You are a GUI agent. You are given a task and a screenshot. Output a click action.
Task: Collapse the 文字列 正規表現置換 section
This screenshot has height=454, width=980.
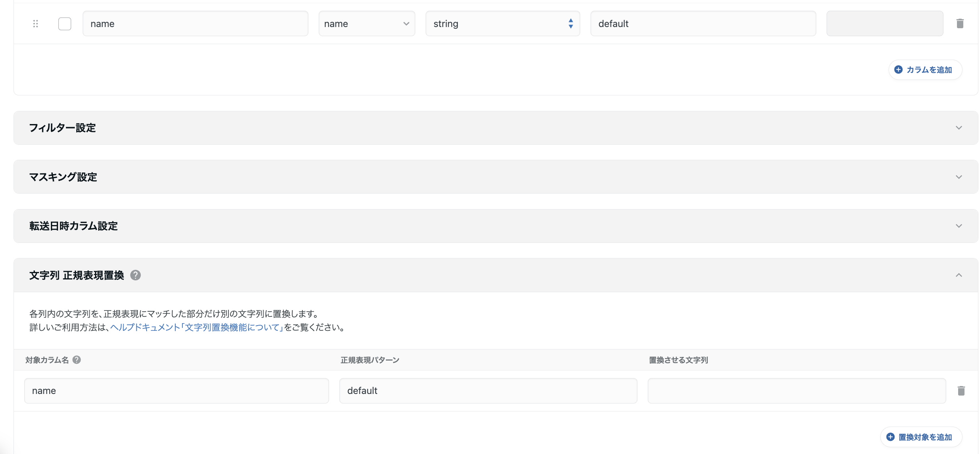(959, 275)
